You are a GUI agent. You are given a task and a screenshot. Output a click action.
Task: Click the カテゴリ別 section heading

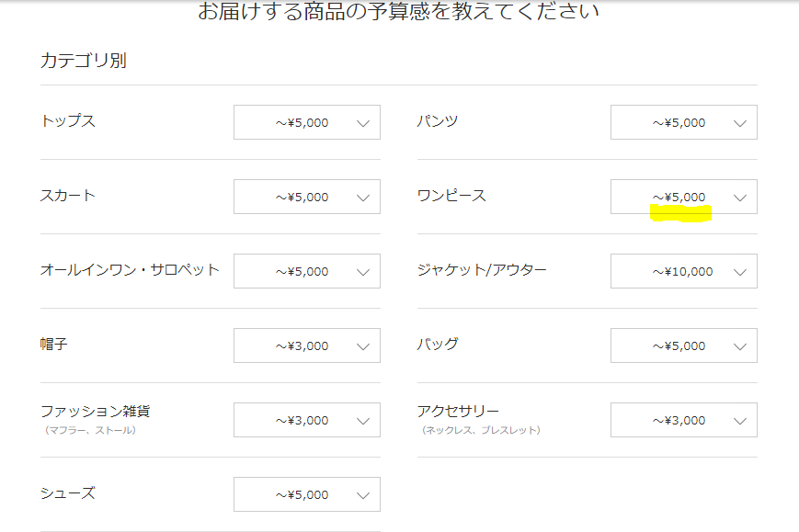[x=84, y=62]
